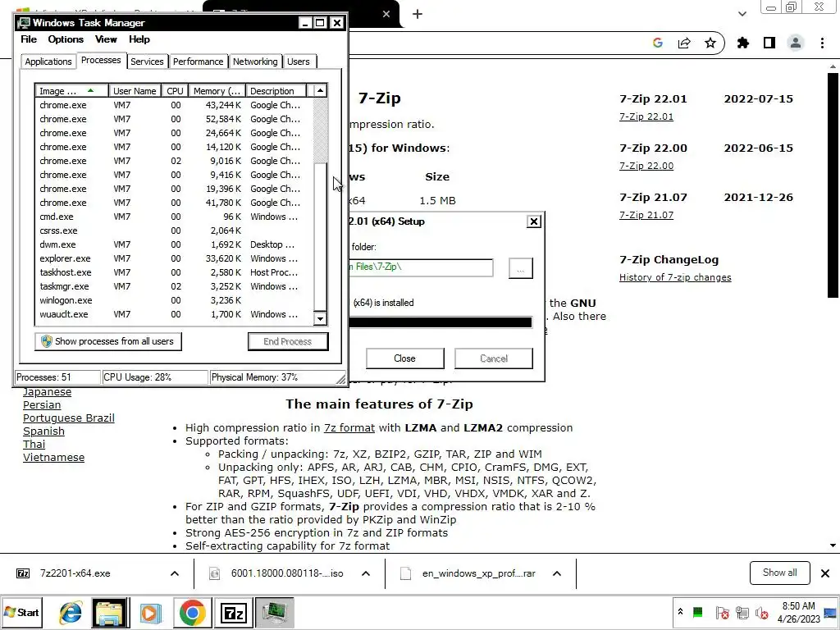
Task: Open the View menu in Task Manager
Action: [x=106, y=39]
